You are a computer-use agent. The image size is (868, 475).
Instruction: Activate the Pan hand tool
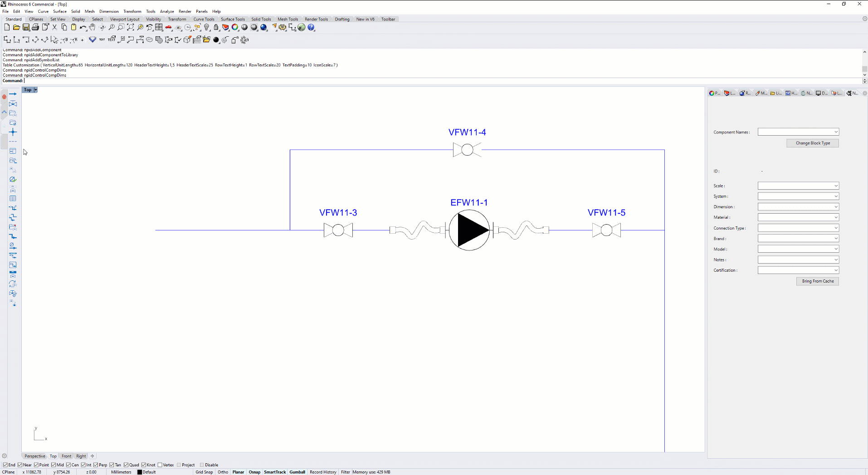coord(93,27)
